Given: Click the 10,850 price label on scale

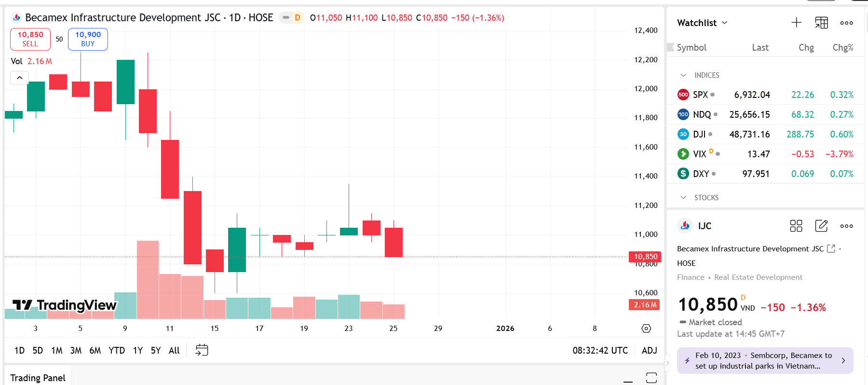Looking at the screenshot, I should [x=645, y=257].
